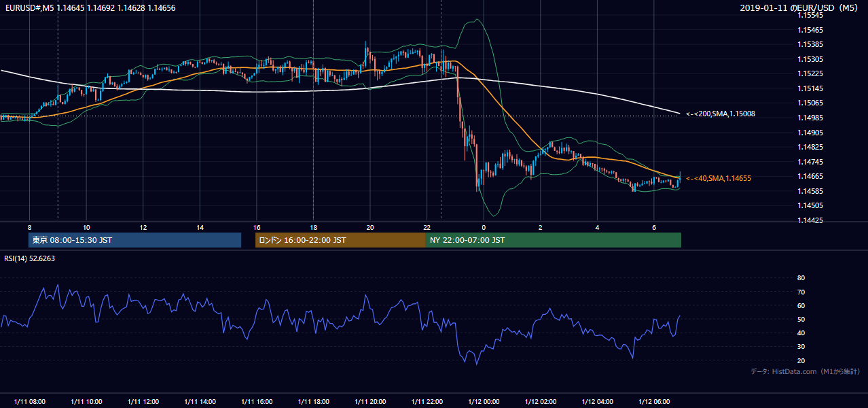Click the 1/12 06:00 bottom time label

653,401
